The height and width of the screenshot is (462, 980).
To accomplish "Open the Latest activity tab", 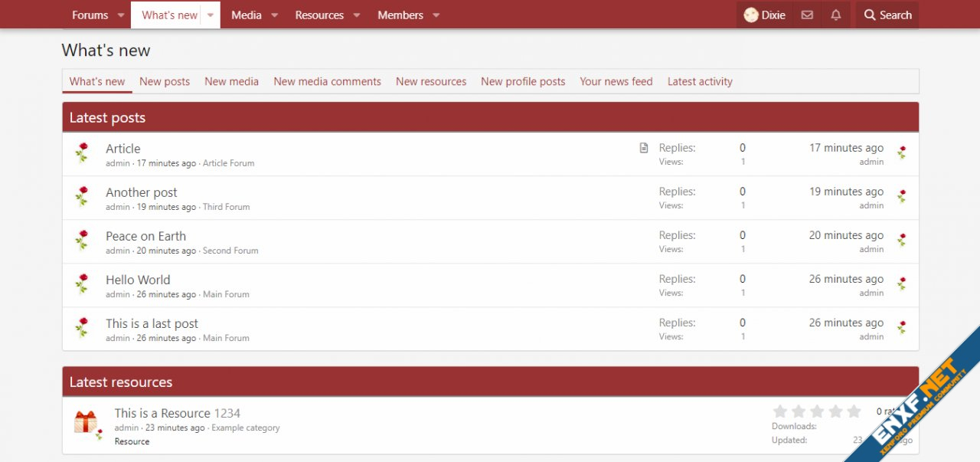I will pos(700,81).
